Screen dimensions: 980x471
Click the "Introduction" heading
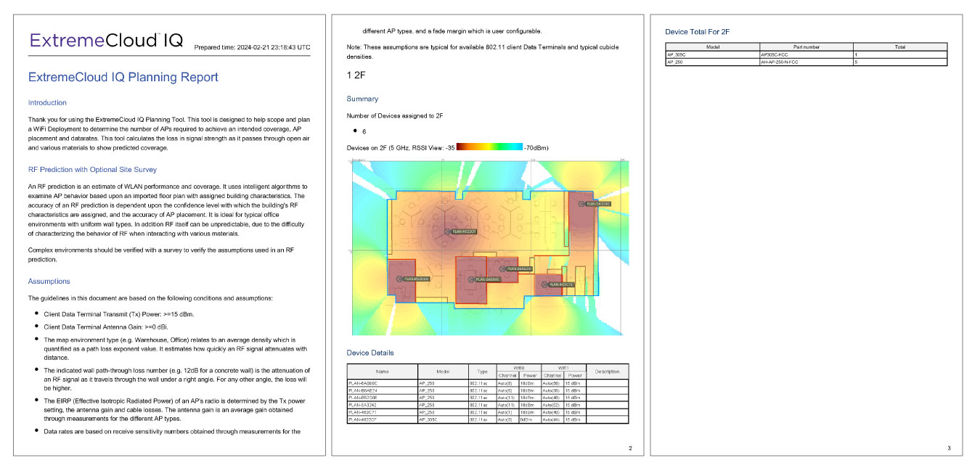(47, 103)
